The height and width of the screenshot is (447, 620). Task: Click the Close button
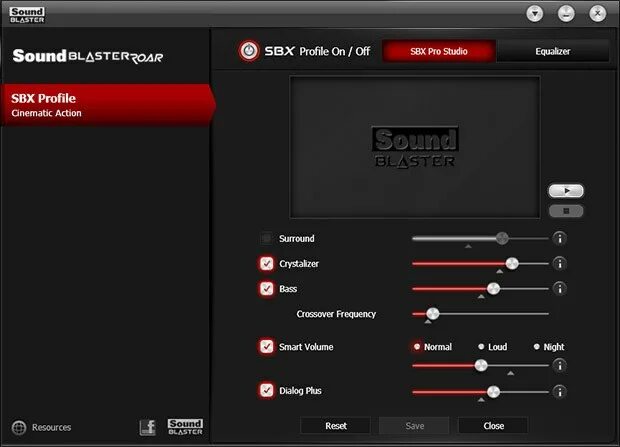point(493,426)
